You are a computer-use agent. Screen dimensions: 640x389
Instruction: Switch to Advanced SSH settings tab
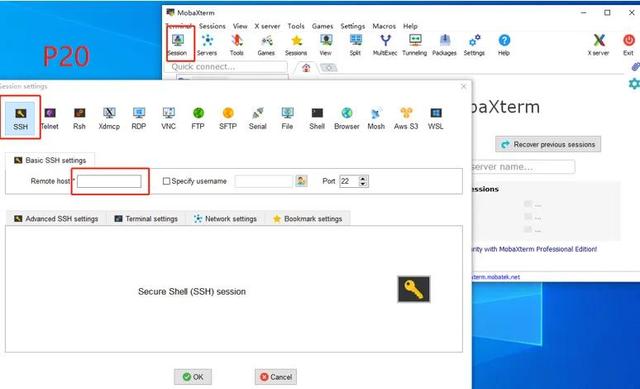click(56, 219)
